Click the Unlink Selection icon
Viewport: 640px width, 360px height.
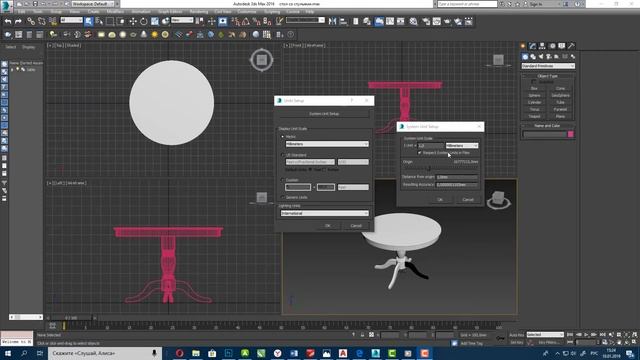tap(42, 21)
